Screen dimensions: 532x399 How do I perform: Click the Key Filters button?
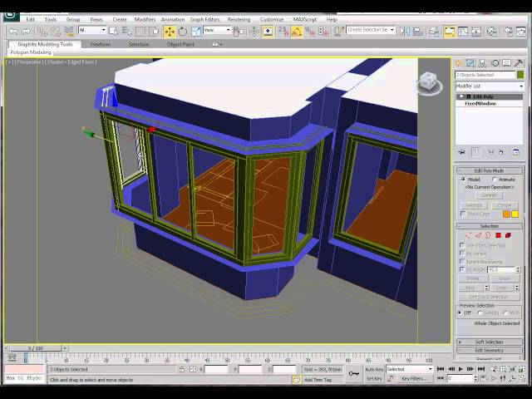coord(414,378)
